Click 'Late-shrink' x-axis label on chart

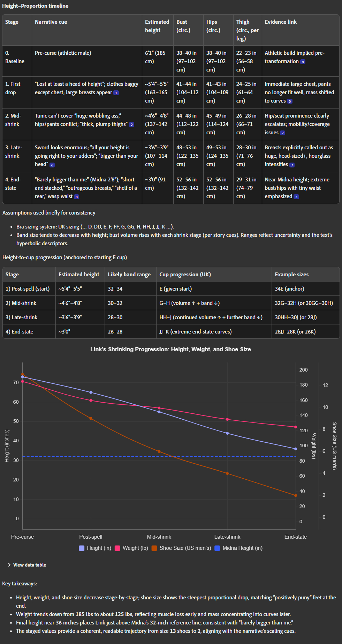click(x=227, y=537)
